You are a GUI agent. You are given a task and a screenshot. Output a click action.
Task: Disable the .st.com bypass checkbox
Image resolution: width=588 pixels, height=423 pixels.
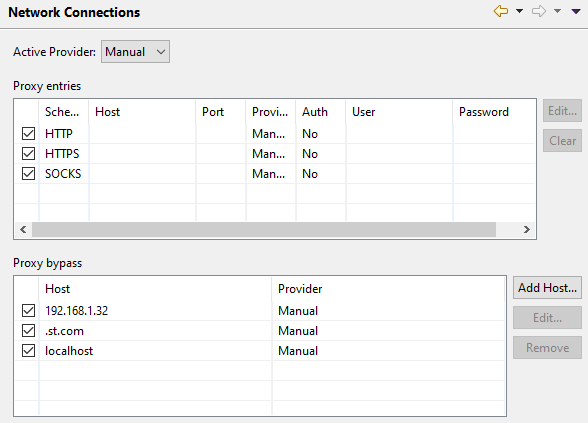pos(28,331)
